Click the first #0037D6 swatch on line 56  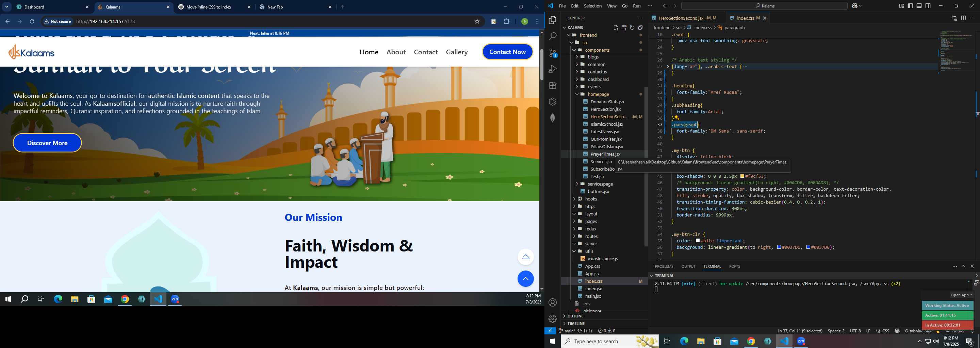click(x=779, y=247)
